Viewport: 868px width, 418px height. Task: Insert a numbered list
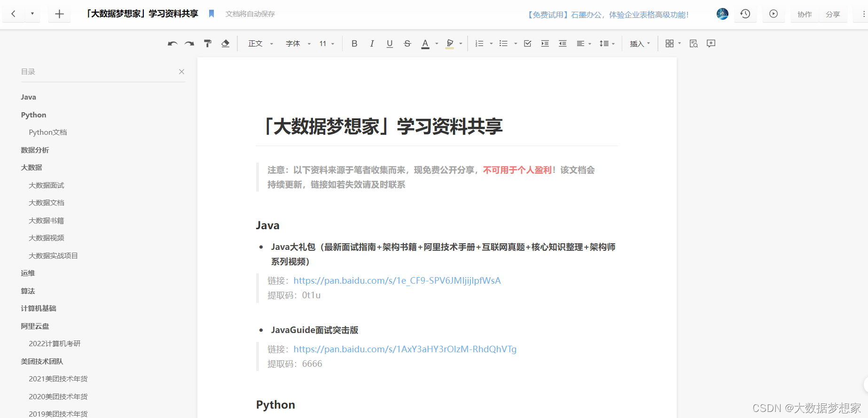479,44
